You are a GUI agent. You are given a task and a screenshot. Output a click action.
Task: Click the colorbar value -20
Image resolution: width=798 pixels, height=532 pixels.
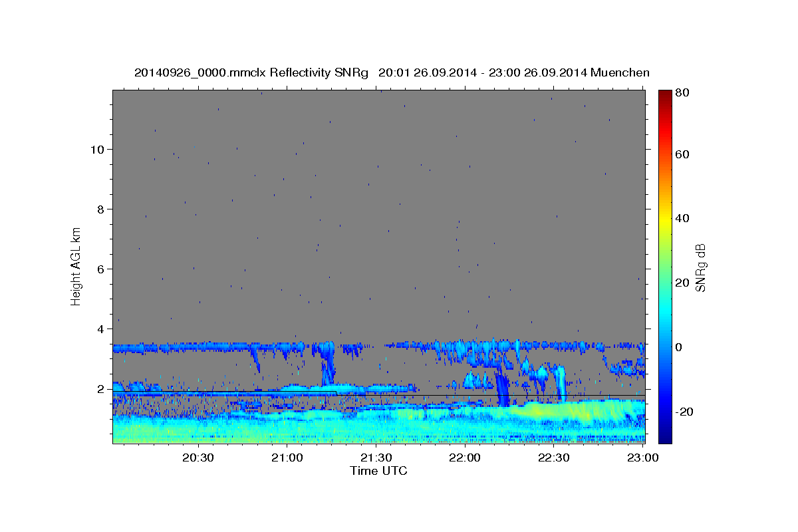[x=685, y=412]
